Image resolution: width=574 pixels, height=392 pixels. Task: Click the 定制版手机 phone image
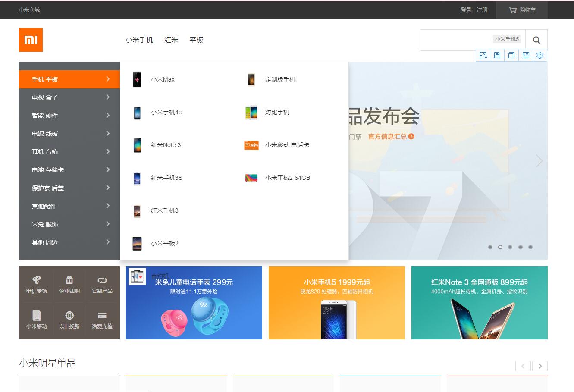[x=251, y=80]
